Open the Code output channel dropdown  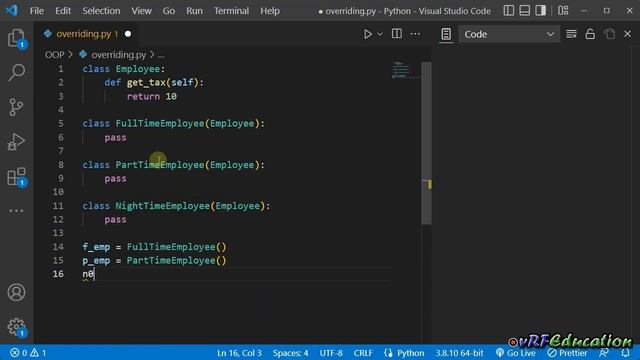click(509, 34)
